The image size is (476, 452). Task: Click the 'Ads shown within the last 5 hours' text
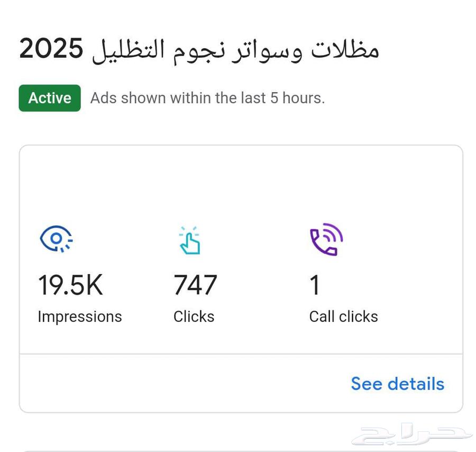pyautogui.click(x=208, y=98)
